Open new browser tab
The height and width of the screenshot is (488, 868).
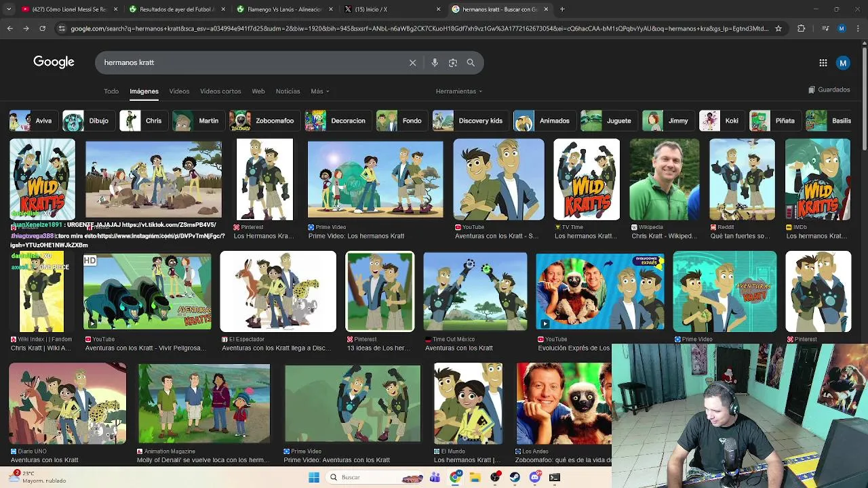tap(562, 9)
